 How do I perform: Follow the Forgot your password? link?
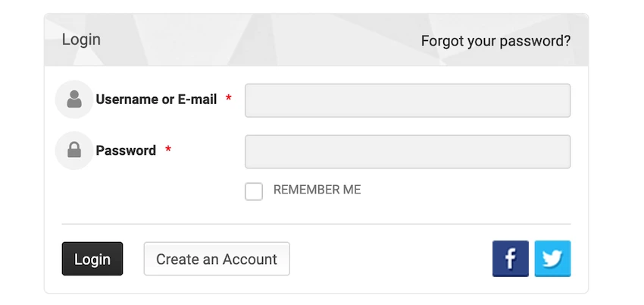coord(496,41)
